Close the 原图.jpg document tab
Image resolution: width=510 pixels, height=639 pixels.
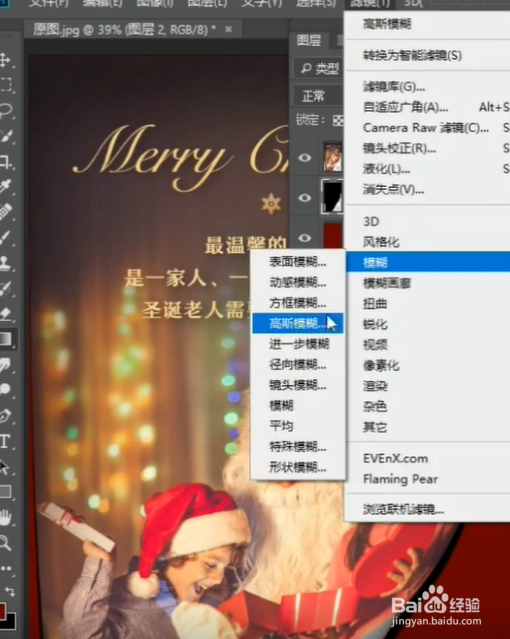click(x=229, y=29)
